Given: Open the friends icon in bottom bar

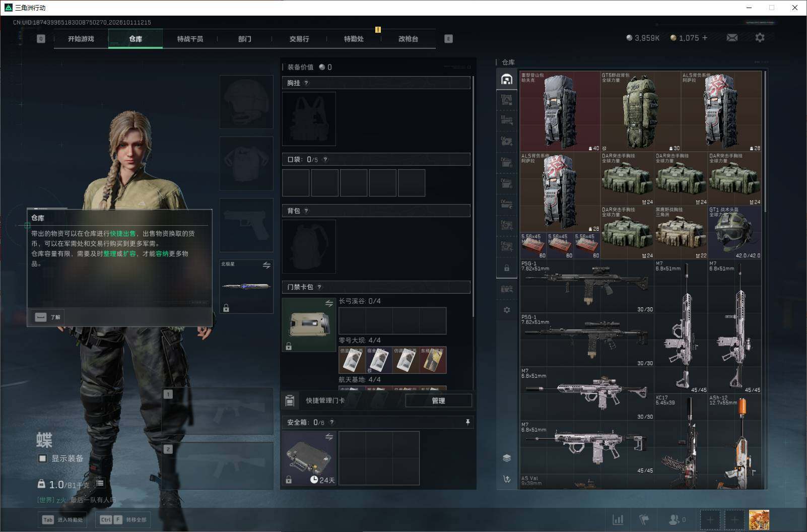Looking at the screenshot, I should point(674,519).
